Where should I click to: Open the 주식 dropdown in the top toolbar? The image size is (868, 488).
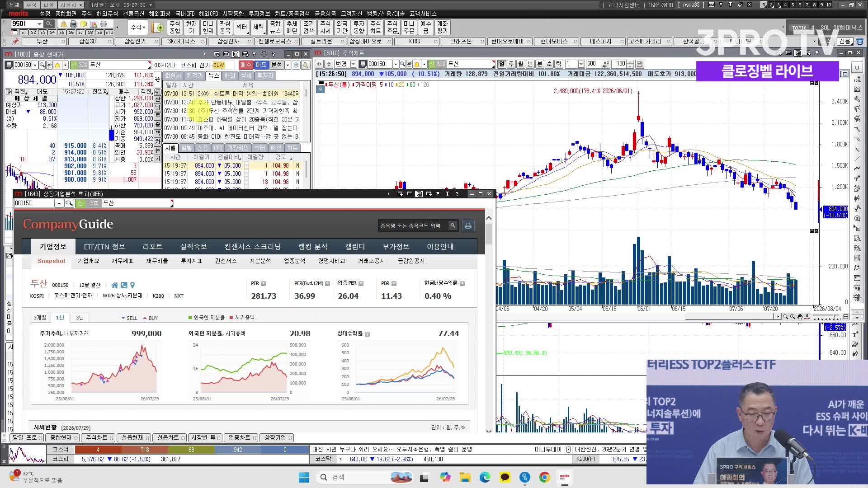click(138, 27)
